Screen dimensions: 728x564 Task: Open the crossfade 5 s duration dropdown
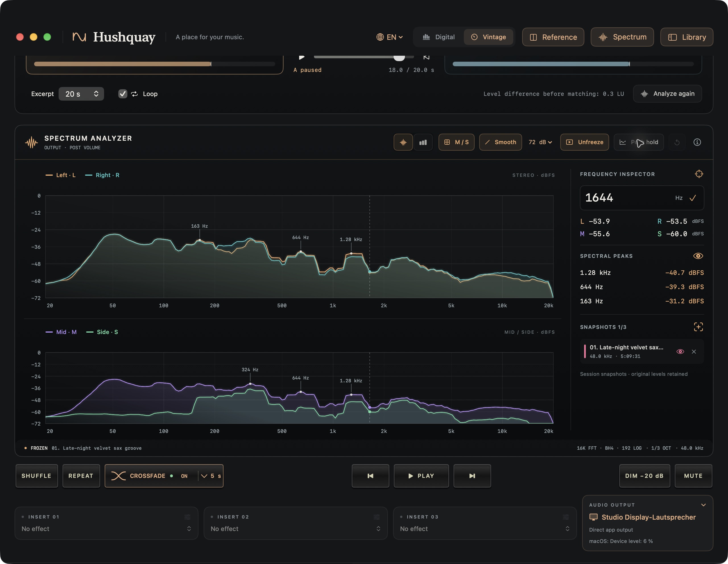coord(211,476)
